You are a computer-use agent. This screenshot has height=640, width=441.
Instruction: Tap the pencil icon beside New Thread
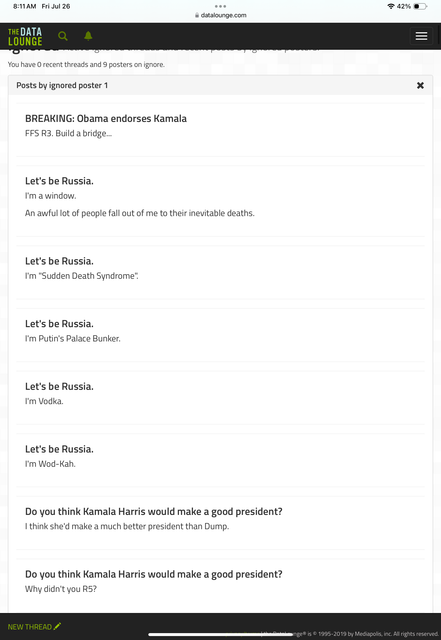point(57,626)
